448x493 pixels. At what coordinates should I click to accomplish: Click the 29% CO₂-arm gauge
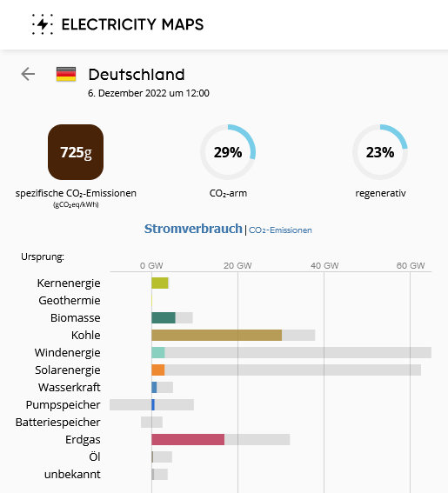[228, 152]
